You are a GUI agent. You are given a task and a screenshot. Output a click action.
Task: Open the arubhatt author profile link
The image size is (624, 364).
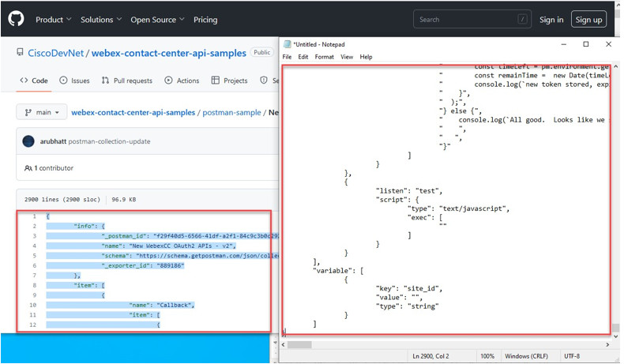tap(53, 141)
